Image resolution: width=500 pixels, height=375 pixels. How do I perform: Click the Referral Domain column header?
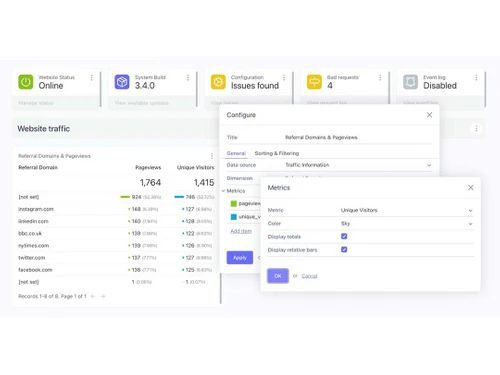(38, 167)
